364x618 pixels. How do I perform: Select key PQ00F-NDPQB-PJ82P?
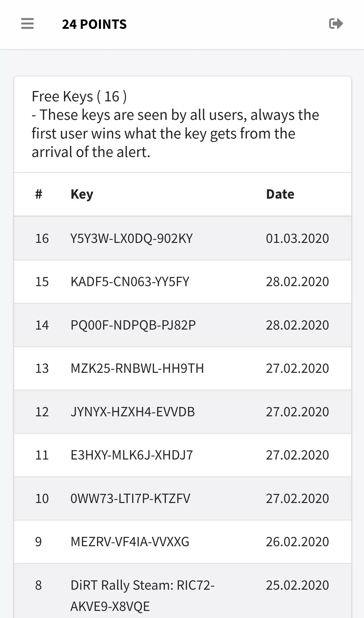pyautogui.click(x=133, y=325)
